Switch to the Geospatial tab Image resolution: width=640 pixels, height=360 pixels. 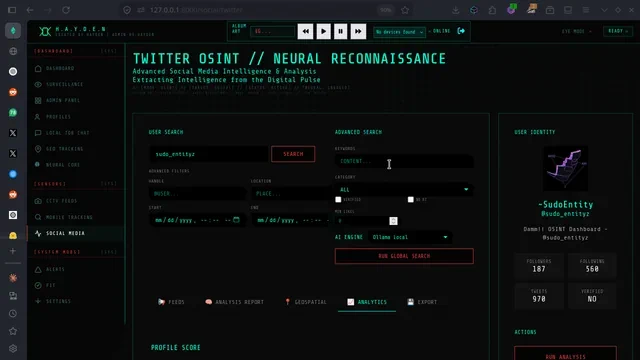[x=305, y=302]
